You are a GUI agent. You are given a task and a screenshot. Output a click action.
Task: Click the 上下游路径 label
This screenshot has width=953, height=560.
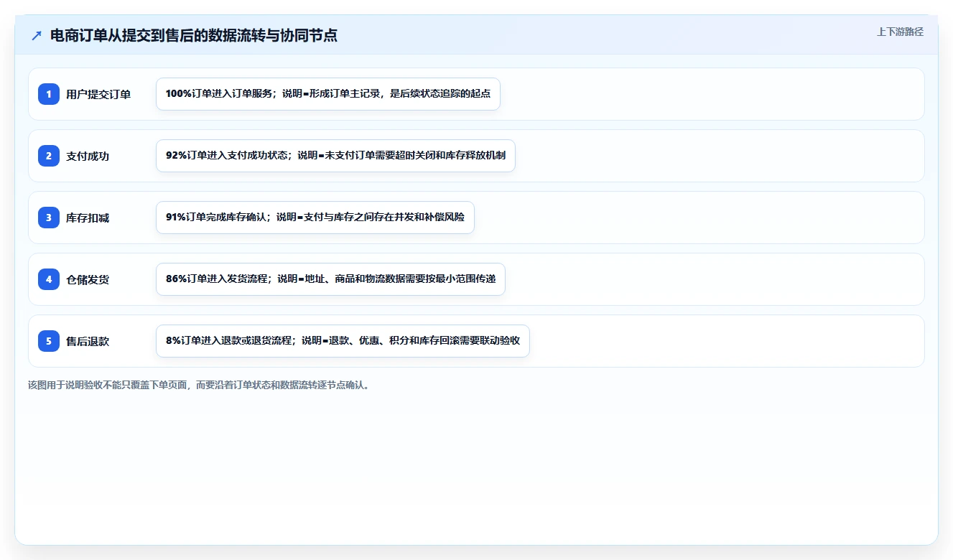(900, 32)
